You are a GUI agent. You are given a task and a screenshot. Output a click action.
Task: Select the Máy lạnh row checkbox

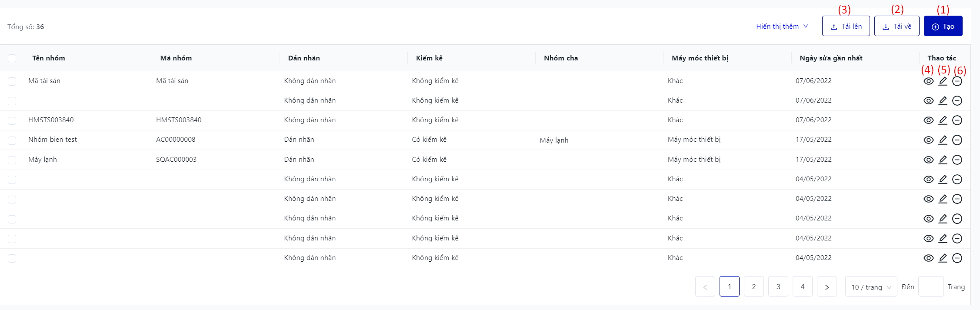point(12,160)
